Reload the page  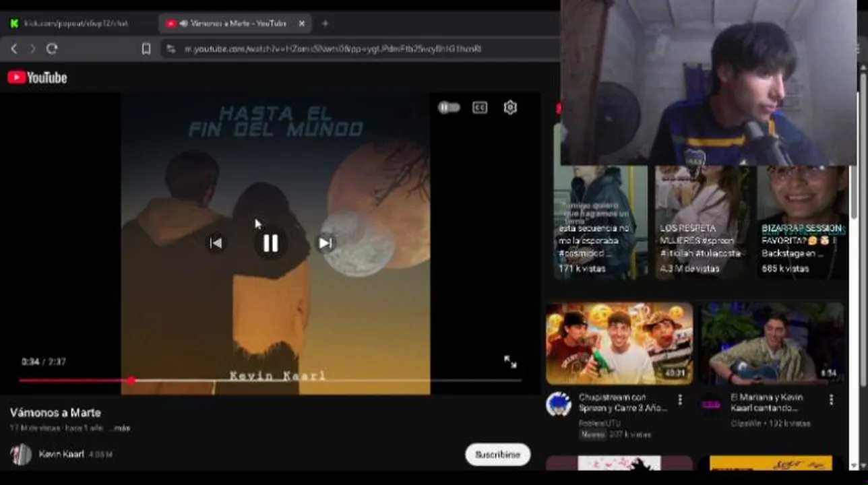[x=52, y=48]
